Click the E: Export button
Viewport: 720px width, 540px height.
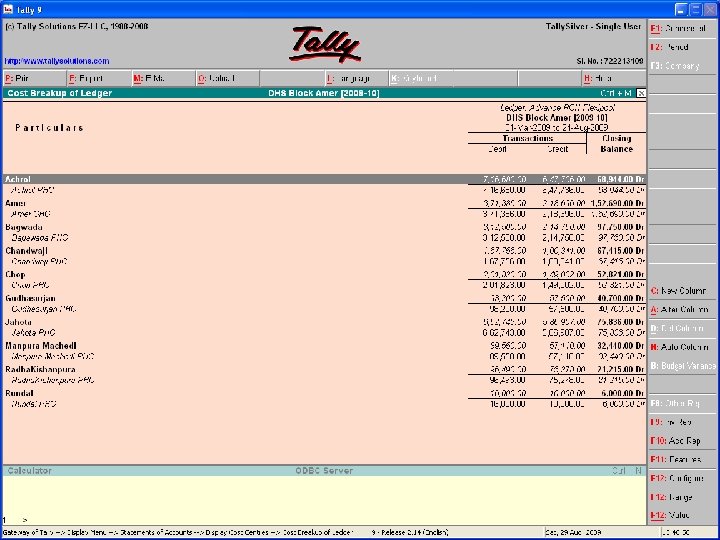[x=99, y=79]
